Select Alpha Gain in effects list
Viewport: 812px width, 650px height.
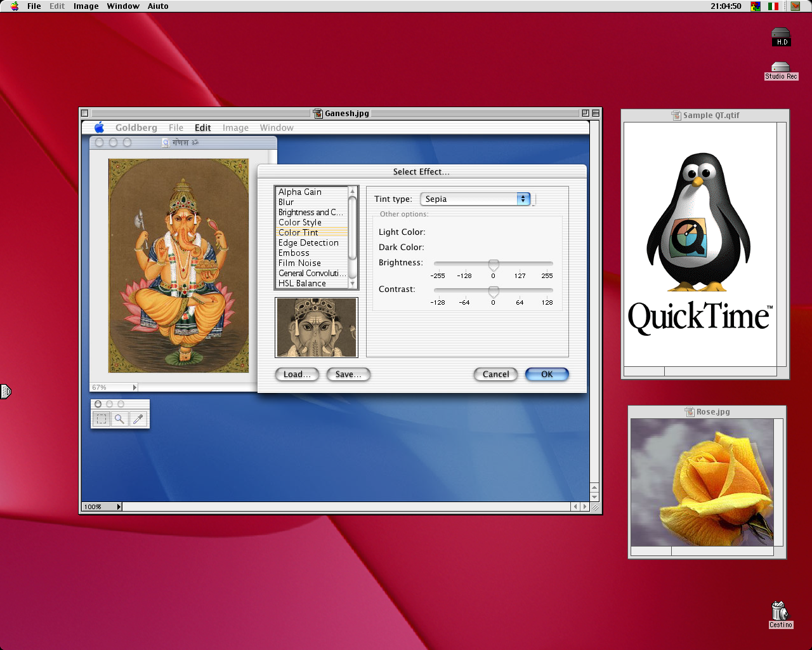tap(312, 192)
